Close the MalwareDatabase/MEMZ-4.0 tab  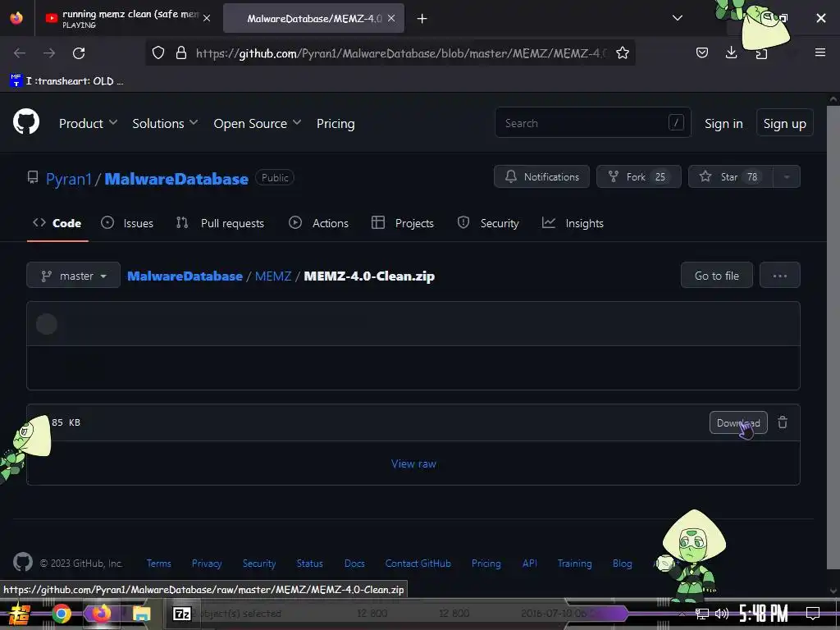click(x=391, y=18)
